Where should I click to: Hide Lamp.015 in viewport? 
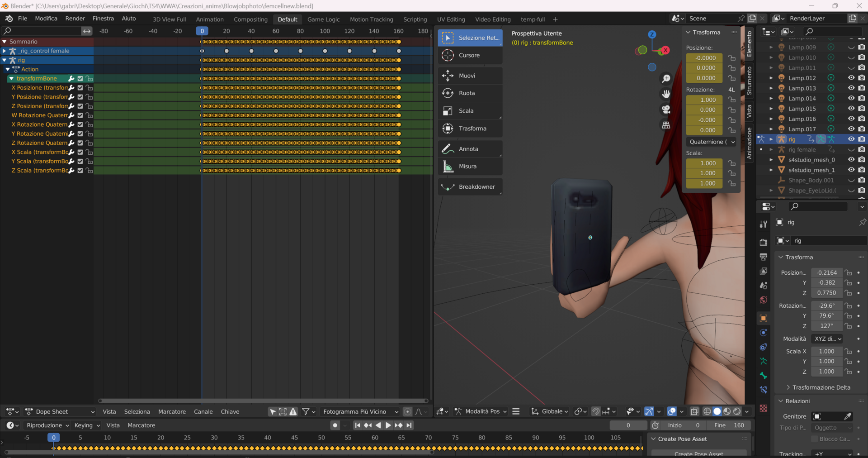pyautogui.click(x=851, y=109)
